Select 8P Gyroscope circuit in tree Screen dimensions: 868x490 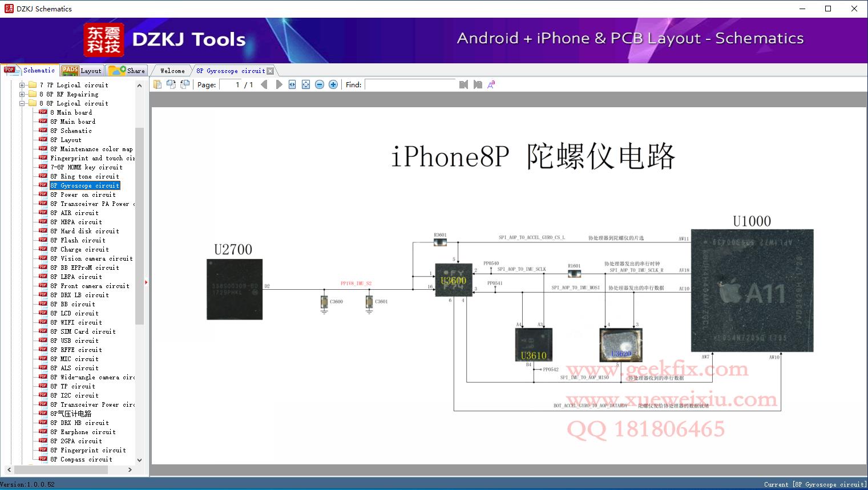(84, 185)
